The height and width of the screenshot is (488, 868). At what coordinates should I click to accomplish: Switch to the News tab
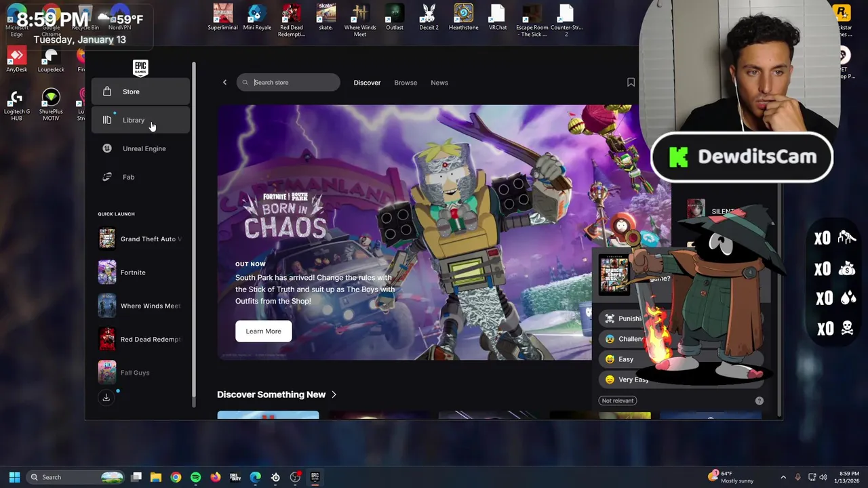point(439,83)
